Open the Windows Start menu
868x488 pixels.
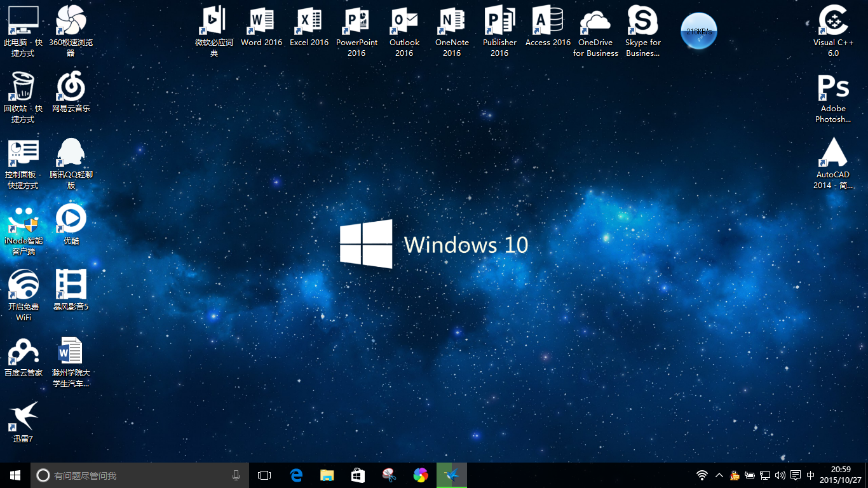click(15, 475)
